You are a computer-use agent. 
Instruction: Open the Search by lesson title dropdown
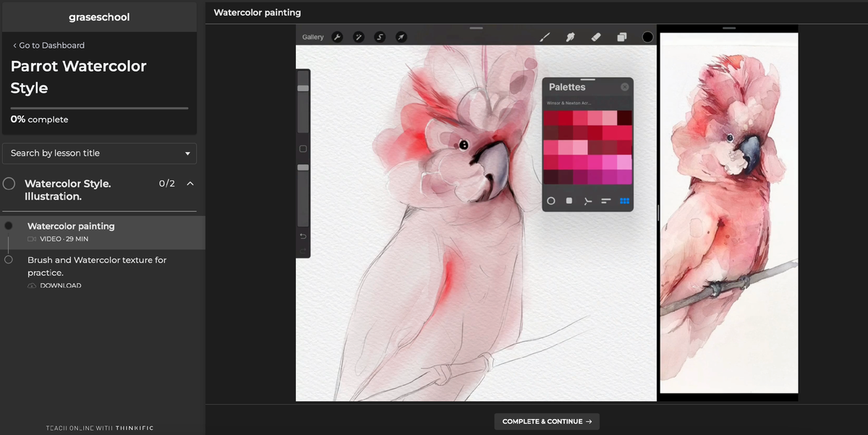tap(100, 153)
